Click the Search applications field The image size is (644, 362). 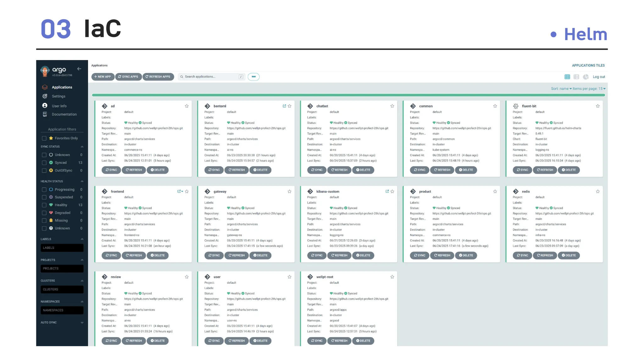211,77
